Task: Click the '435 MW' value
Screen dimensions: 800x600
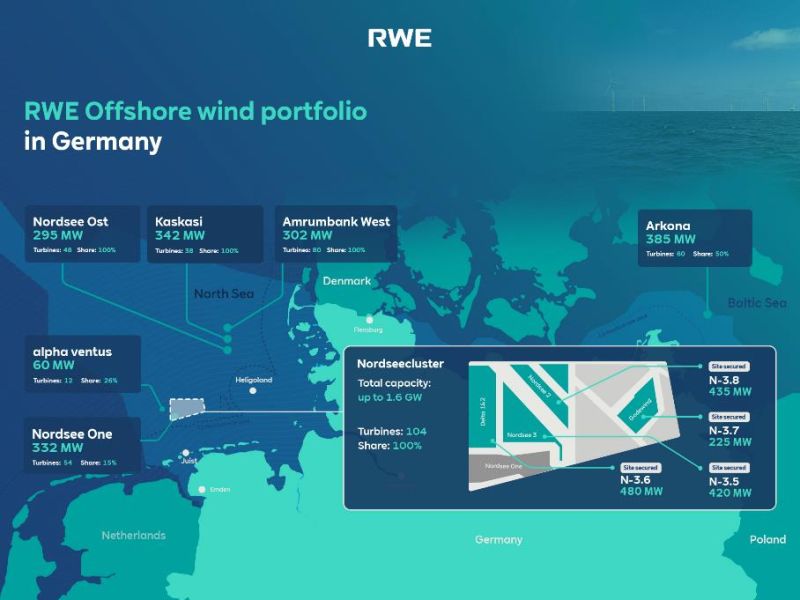Action: [x=730, y=392]
